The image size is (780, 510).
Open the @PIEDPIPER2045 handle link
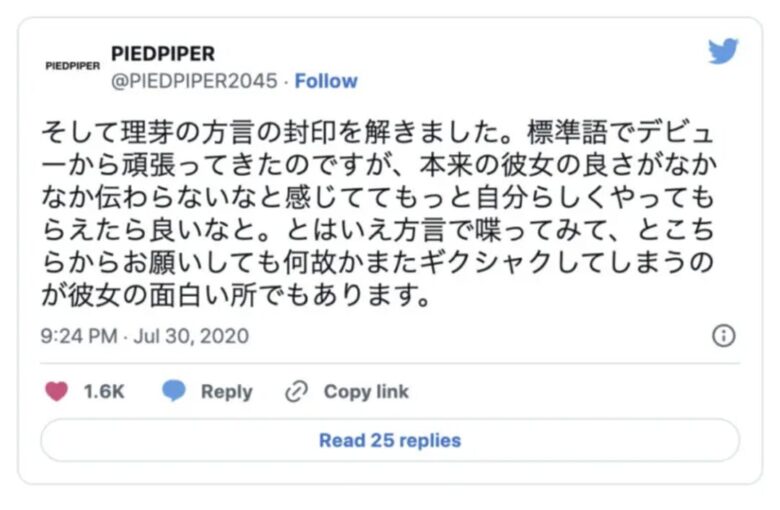pyautogui.click(x=194, y=81)
